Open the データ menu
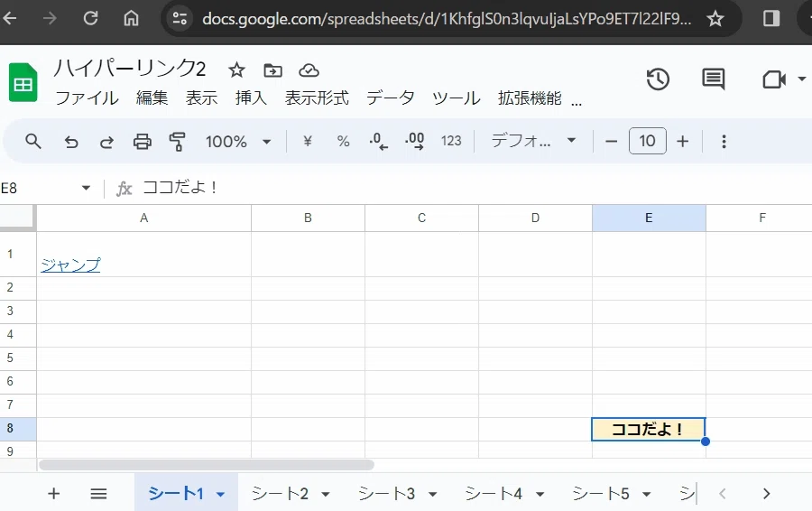Viewport: 812px width, 511px height. click(390, 98)
